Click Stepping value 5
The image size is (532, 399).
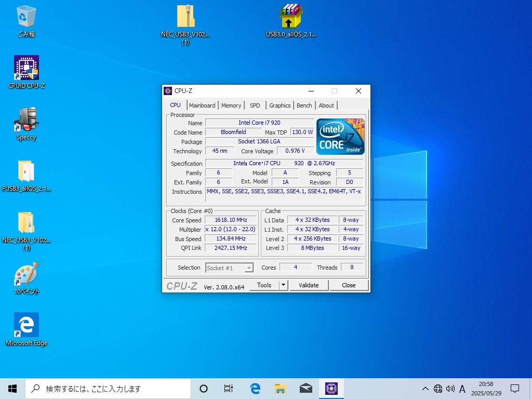coord(350,172)
